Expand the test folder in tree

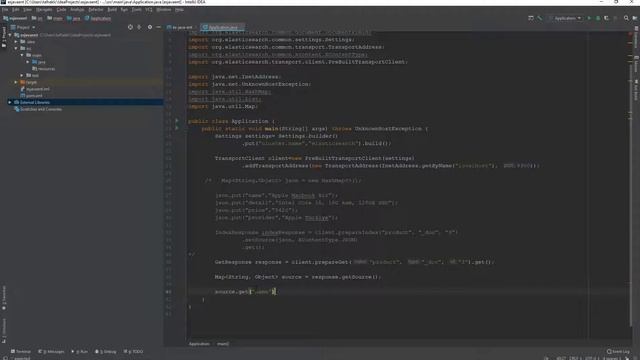(22, 75)
